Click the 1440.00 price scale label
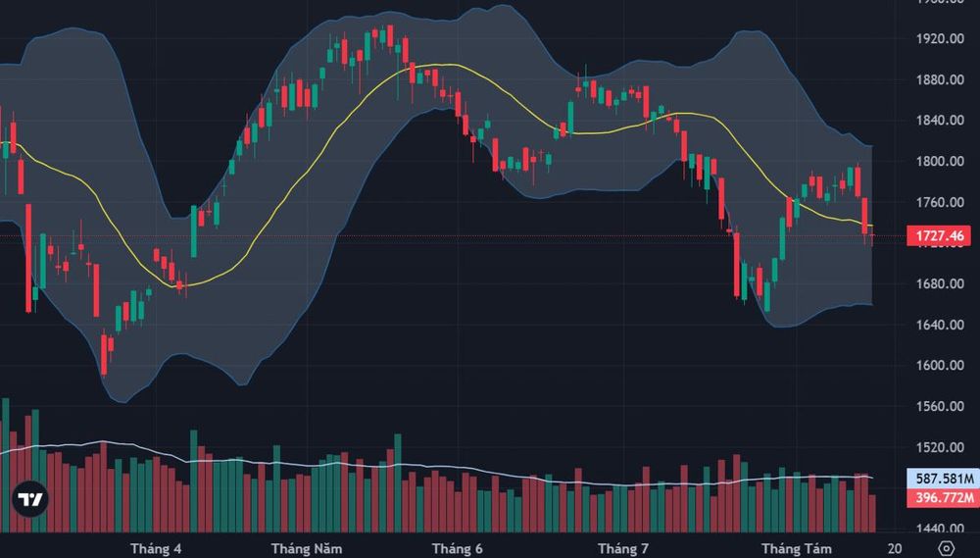 coord(940,530)
